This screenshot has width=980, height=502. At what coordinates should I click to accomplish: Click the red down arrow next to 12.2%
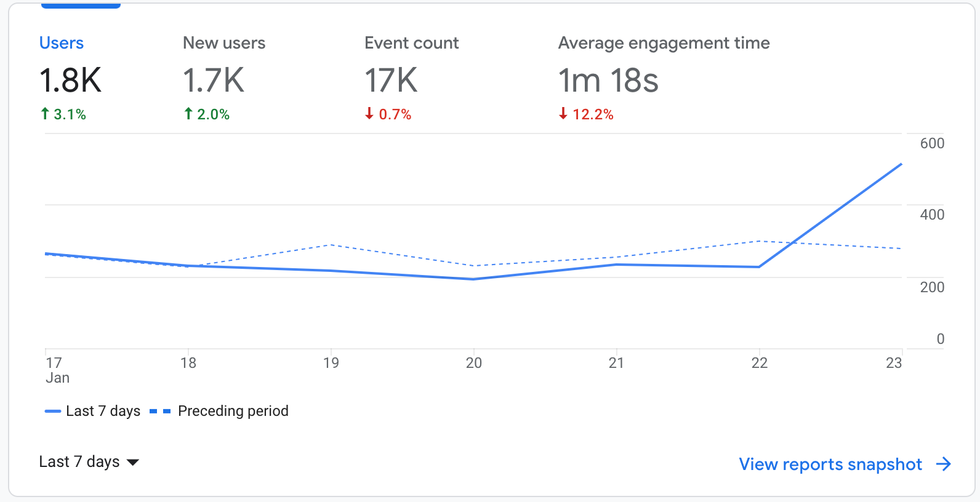pos(563,114)
